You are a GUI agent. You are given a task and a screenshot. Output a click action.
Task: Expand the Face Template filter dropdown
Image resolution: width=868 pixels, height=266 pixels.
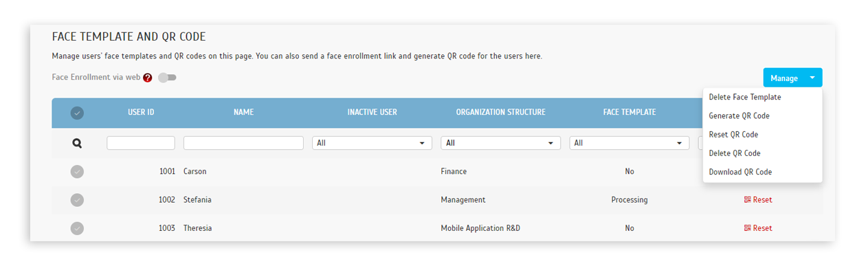point(629,143)
